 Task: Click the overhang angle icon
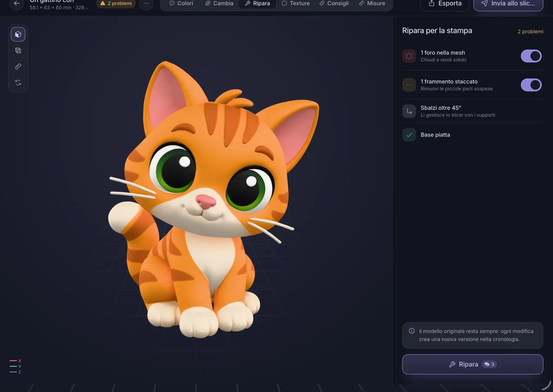pyautogui.click(x=409, y=111)
